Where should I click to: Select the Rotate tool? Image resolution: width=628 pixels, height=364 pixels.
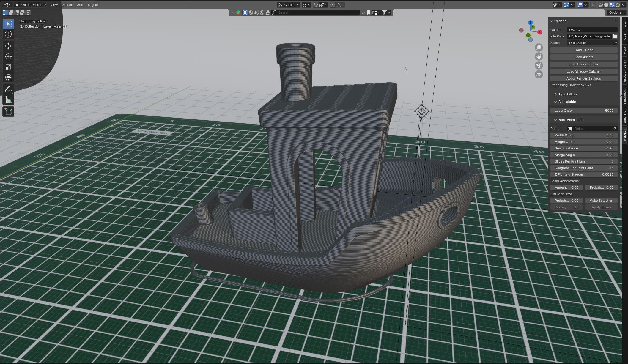tap(8, 56)
